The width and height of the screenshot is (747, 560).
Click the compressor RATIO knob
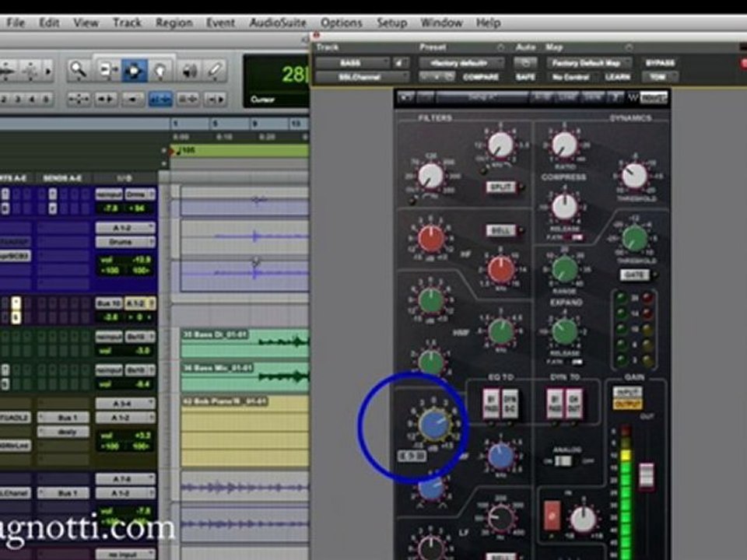565,144
